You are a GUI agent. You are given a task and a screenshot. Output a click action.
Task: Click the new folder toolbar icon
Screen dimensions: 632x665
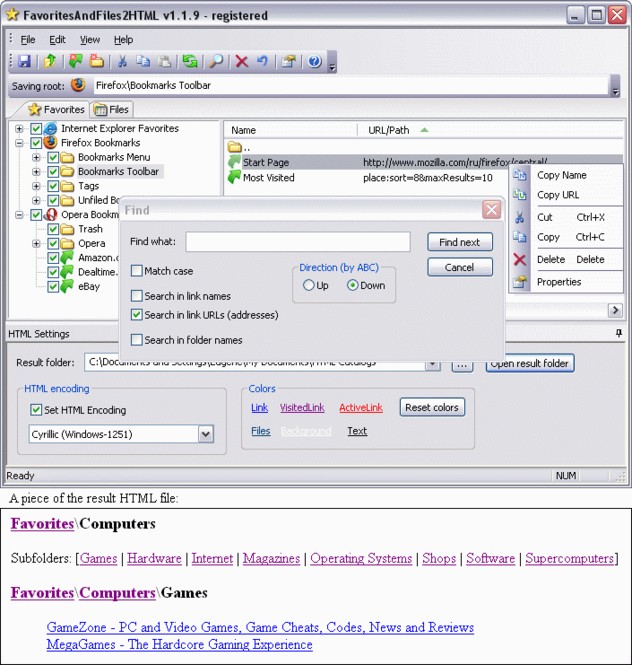click(x=97, y=61)
